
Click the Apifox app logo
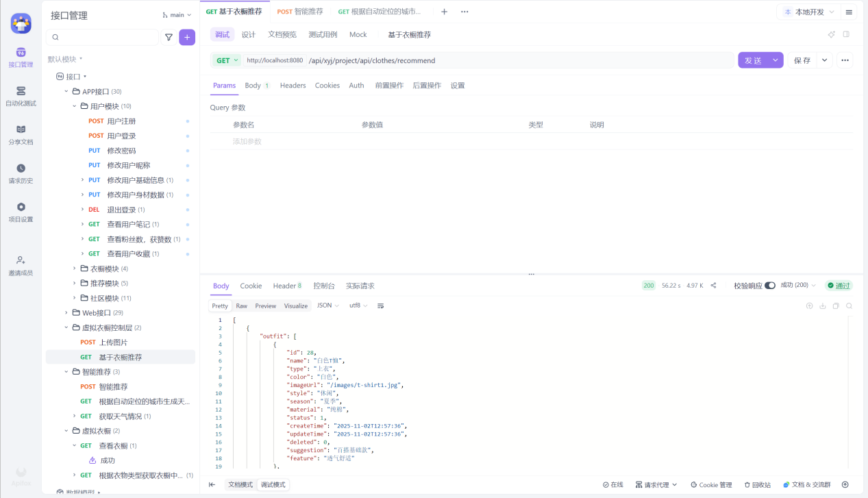tap(21, 23)
